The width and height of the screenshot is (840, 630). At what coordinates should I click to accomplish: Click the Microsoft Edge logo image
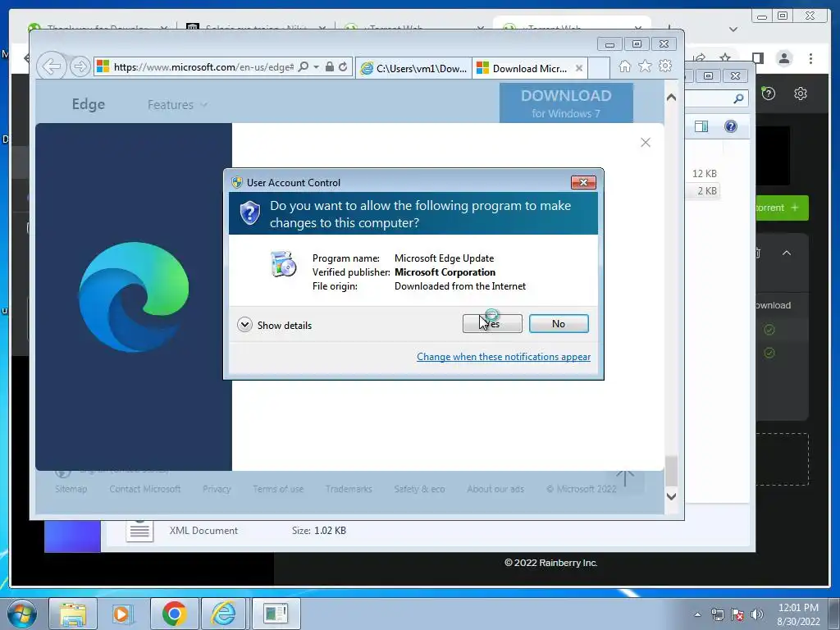coord(134,297)
